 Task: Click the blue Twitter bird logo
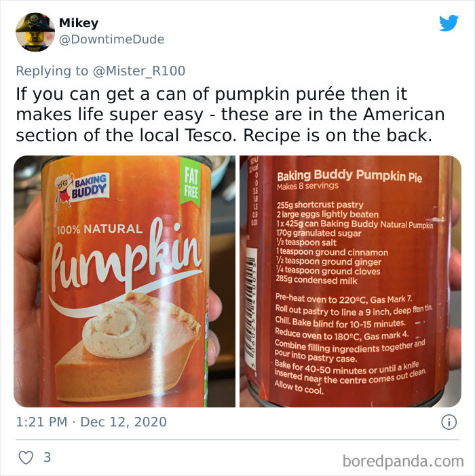point(449,23)
